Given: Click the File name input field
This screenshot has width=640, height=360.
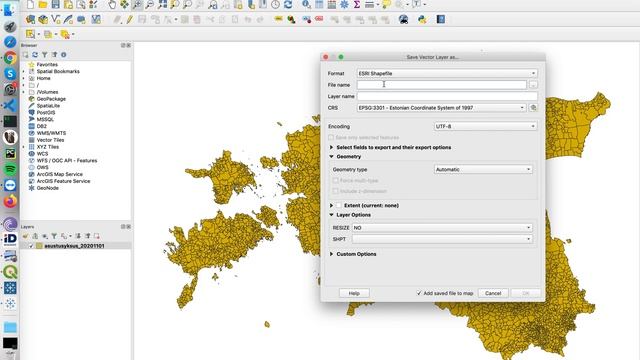Looking at the screenshot, I should (x=442, y=85).
